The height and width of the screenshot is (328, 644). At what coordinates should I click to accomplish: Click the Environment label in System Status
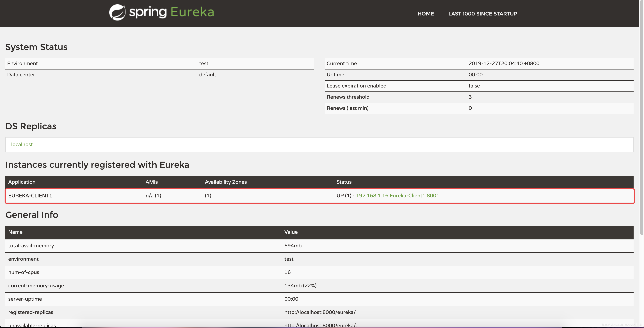pyautogui.click(x=22, y=64)
